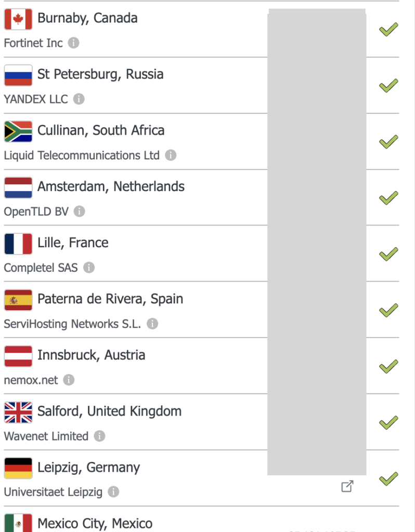The width and height of the screenshot is (415, 532).
Task: Open external link icon in Leipzig row
Action: [347, 487]
